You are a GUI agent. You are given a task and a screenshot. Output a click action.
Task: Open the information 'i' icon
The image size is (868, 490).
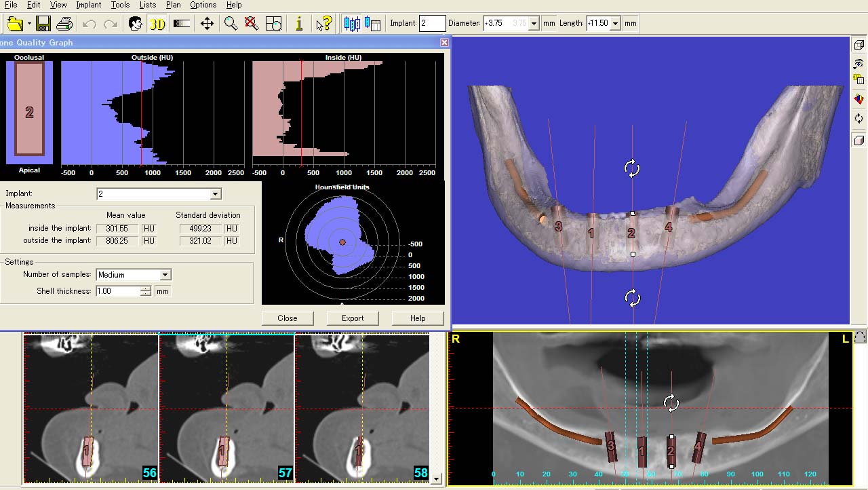point(299,24)
